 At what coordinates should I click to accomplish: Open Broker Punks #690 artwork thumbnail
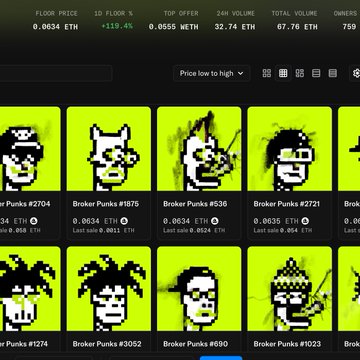pos(199,289)
